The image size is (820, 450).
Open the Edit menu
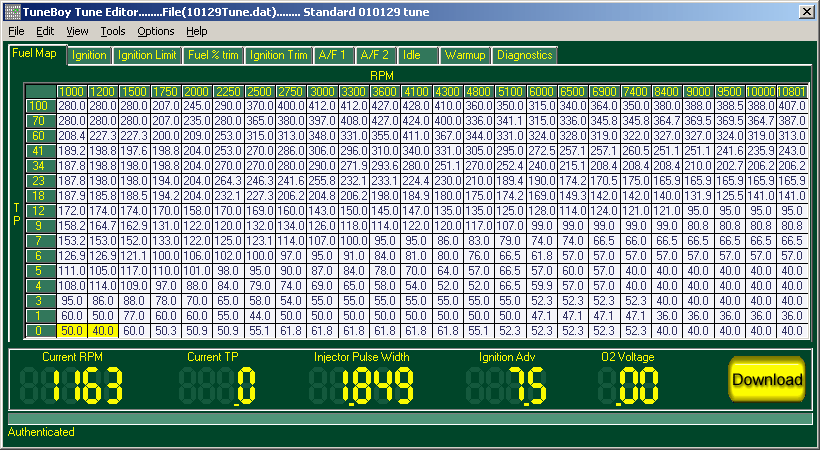[45, 31]
